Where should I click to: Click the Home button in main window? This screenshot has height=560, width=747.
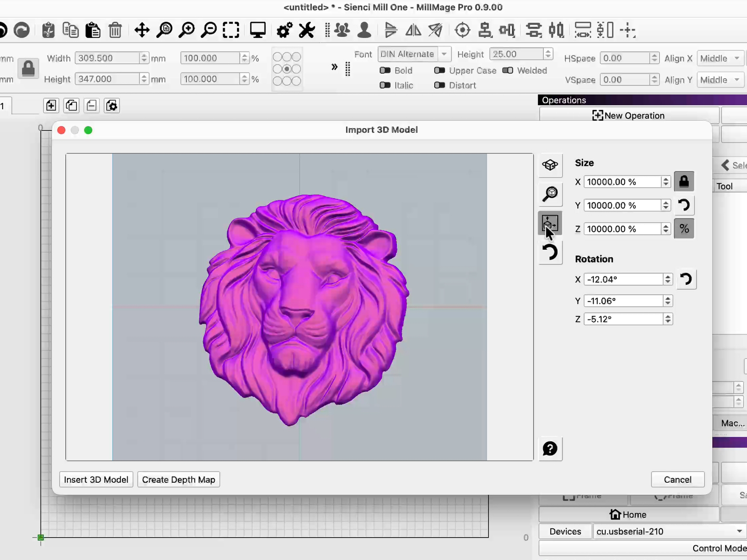pos(629,514)
